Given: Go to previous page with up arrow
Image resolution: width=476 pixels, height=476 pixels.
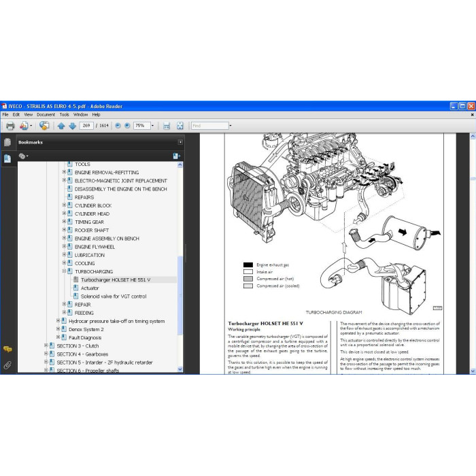Looking at the screenshot, I should pos(61,126).
